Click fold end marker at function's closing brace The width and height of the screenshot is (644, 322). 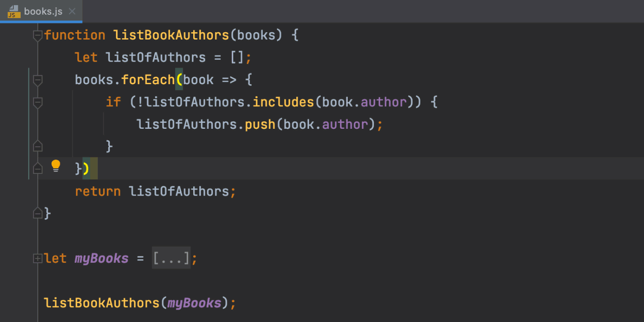(x=38, y=213)
